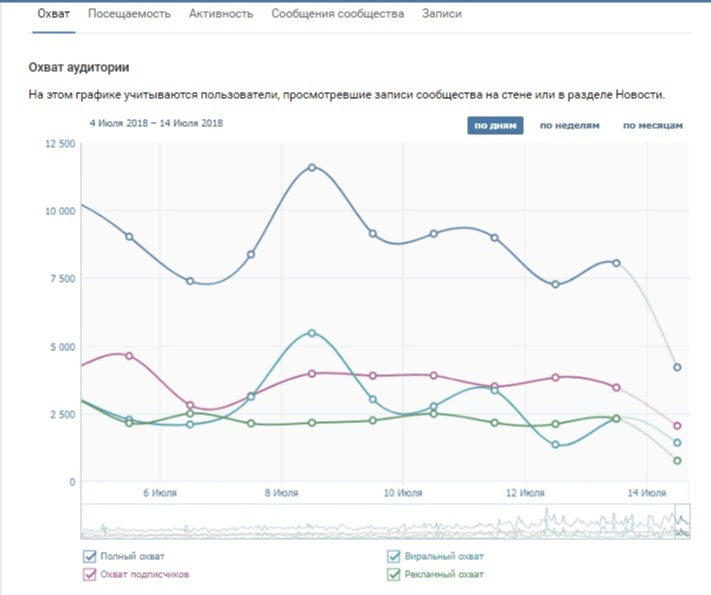
Task: Click the 14 Июля axis label
Action: tap(647, 493)
